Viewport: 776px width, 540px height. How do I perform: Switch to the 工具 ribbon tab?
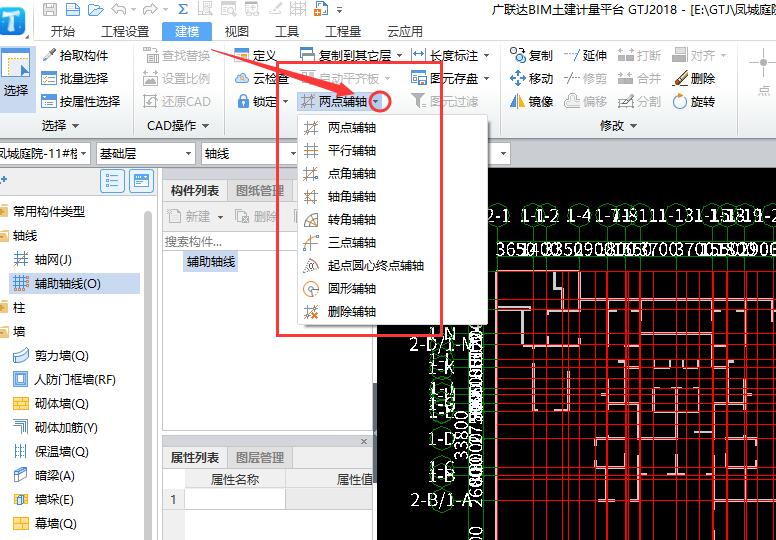click(x=287, y=32)
